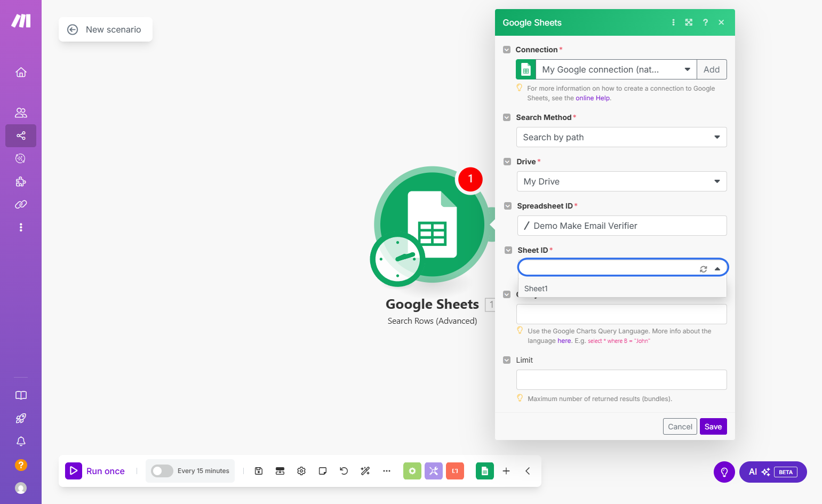The height and width of the screenshot is (504, 822).
Task: Open the online Help link
Action: click(593, 98)
